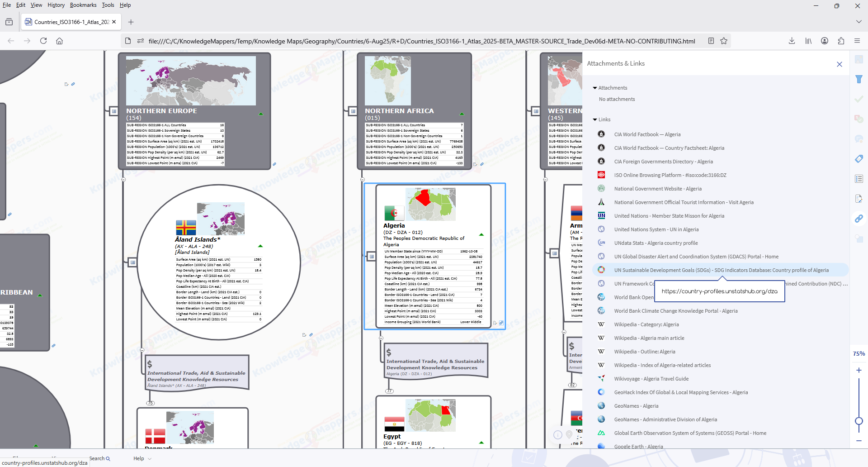
Task: Open the Notes document icon in sidebar
Action: click(859, 199)
